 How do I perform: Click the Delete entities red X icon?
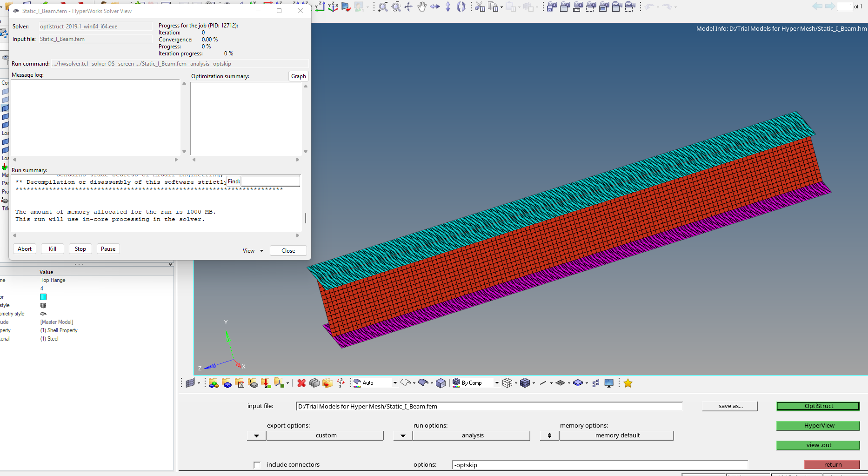pos(301,383)
